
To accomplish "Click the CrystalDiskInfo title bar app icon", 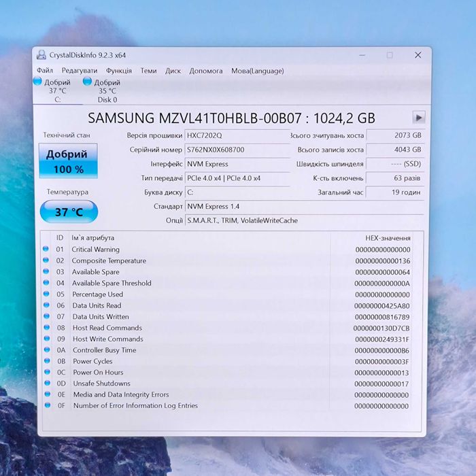I will pyautogui.click(x=41, y=55).
